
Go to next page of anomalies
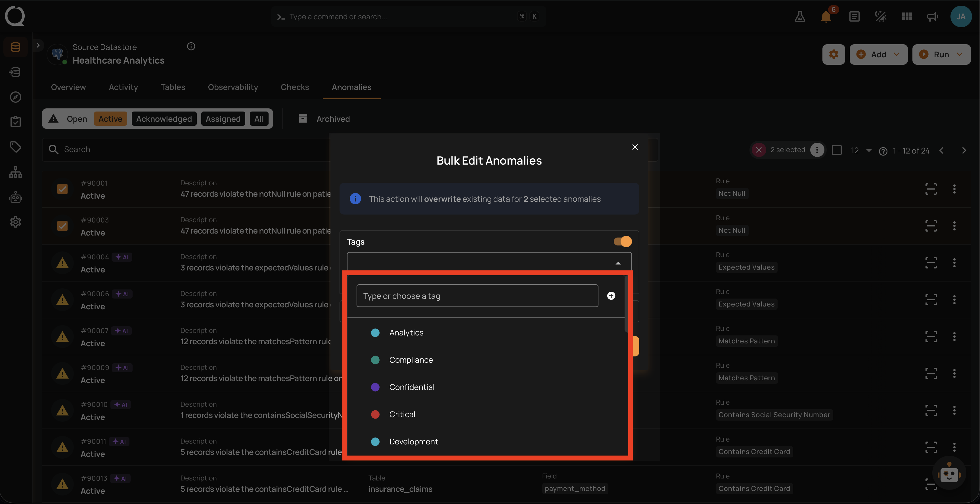click(x=964, y=151)
